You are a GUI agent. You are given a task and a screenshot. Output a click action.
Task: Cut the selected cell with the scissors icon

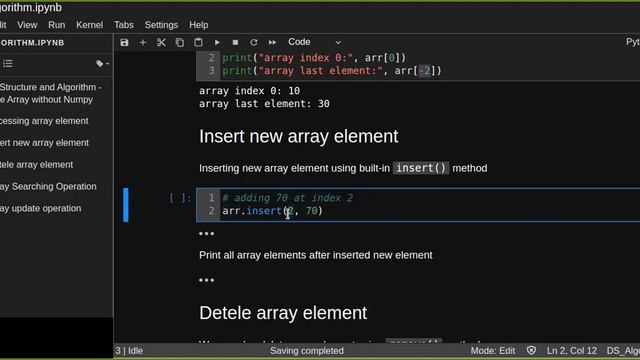161,42
